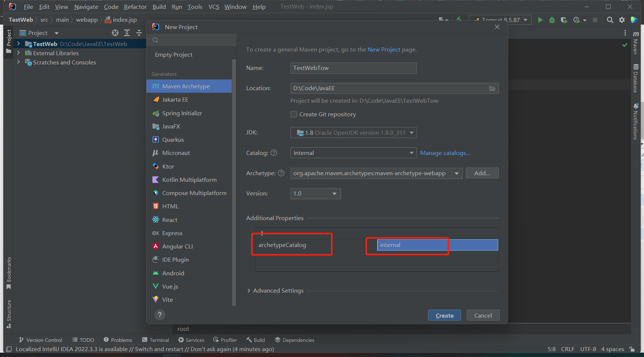Image resolution: width=644 pixels, height=357 pixels.
Task: Open the Refactor menu
Action: click(x=135, y=7)
